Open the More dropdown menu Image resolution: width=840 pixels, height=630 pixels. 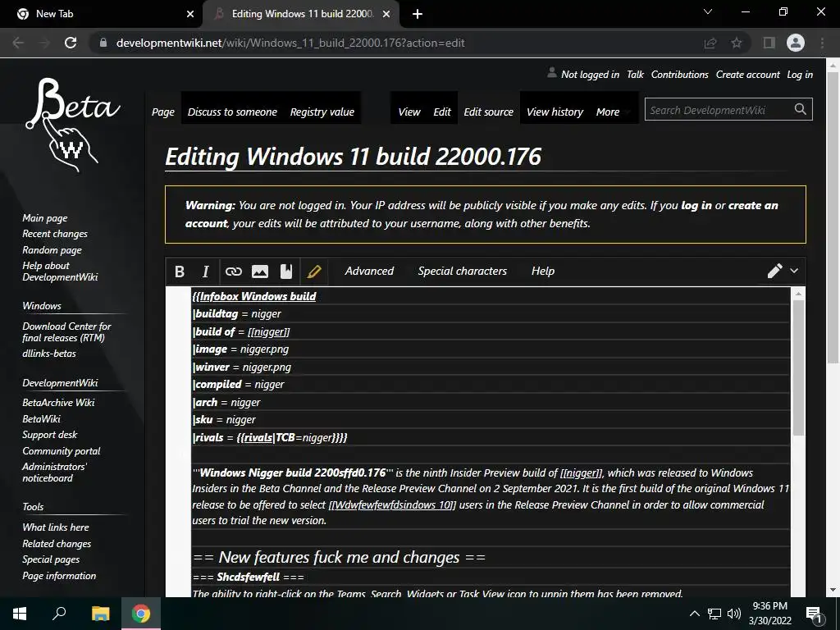point(614,112)
